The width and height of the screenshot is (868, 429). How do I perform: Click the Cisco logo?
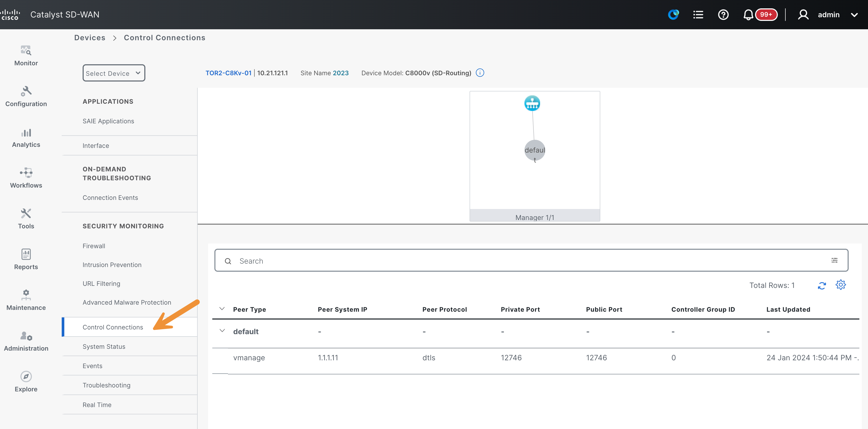(10, 14)
